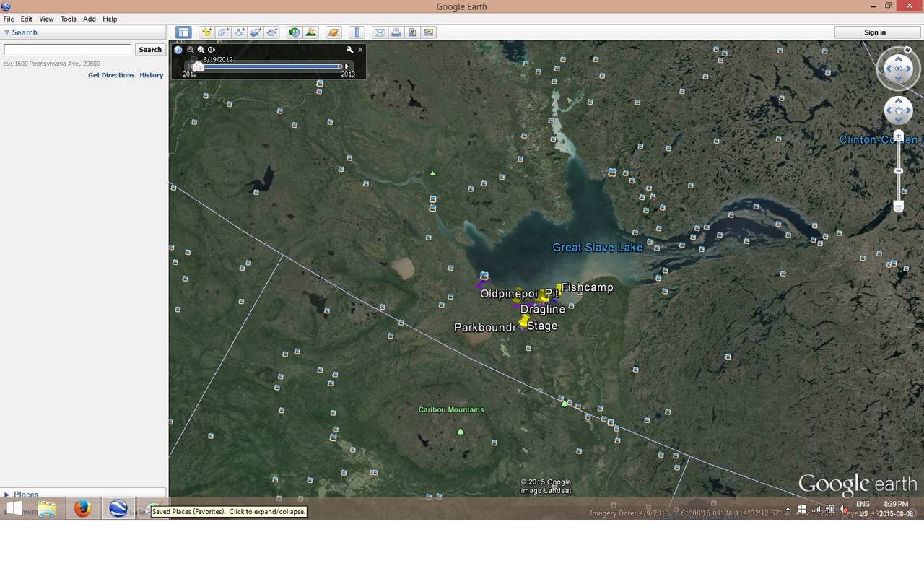Open the File menu

(x=9, y=19)
